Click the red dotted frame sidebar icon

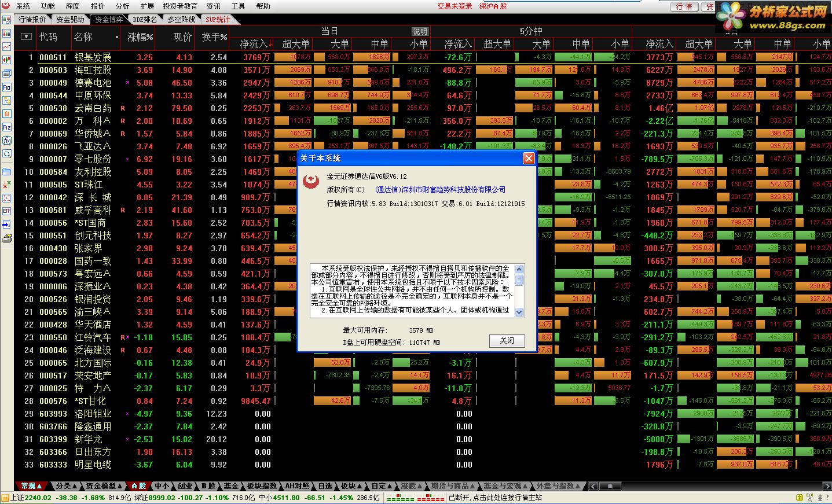pyautogui.click(x=7, y=198)
